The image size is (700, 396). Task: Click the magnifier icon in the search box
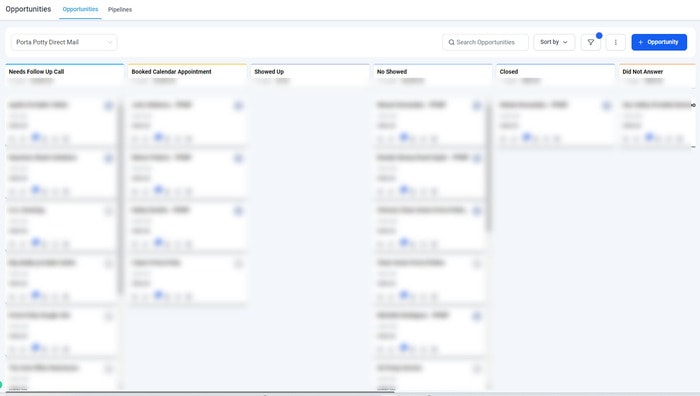point(451,42)
